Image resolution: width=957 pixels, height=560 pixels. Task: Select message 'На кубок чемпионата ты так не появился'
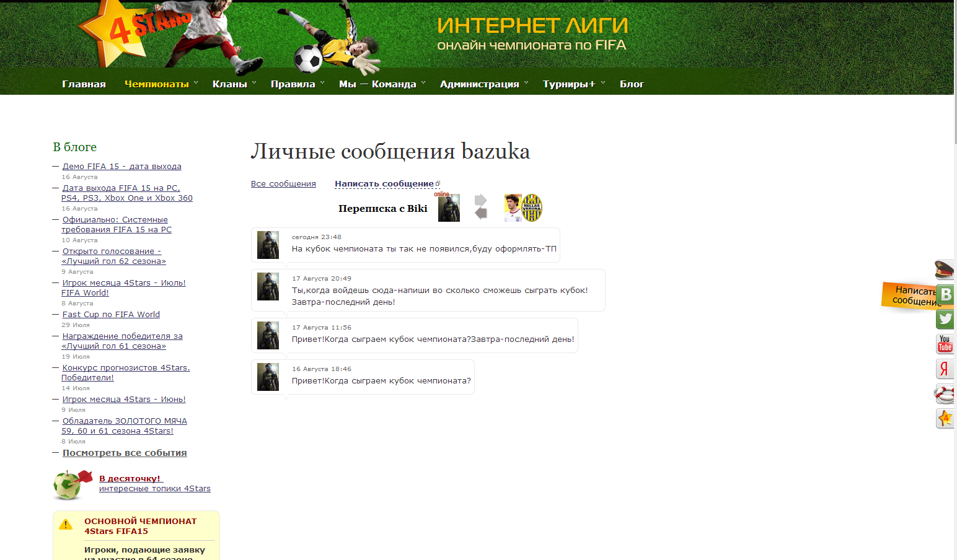(x=424, y=249)
